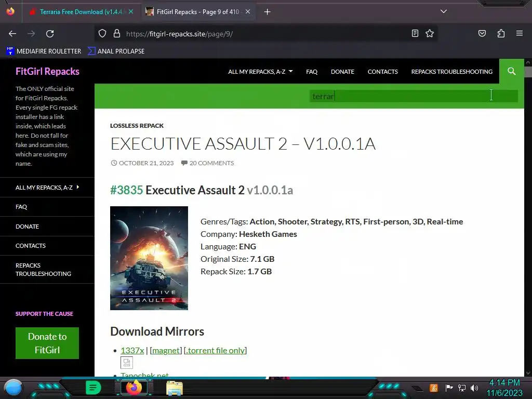Image resolution: width=532 pixels, height=399 pixels.
Task: Click the Firefox taskbar icon
Action: (134, 388)
